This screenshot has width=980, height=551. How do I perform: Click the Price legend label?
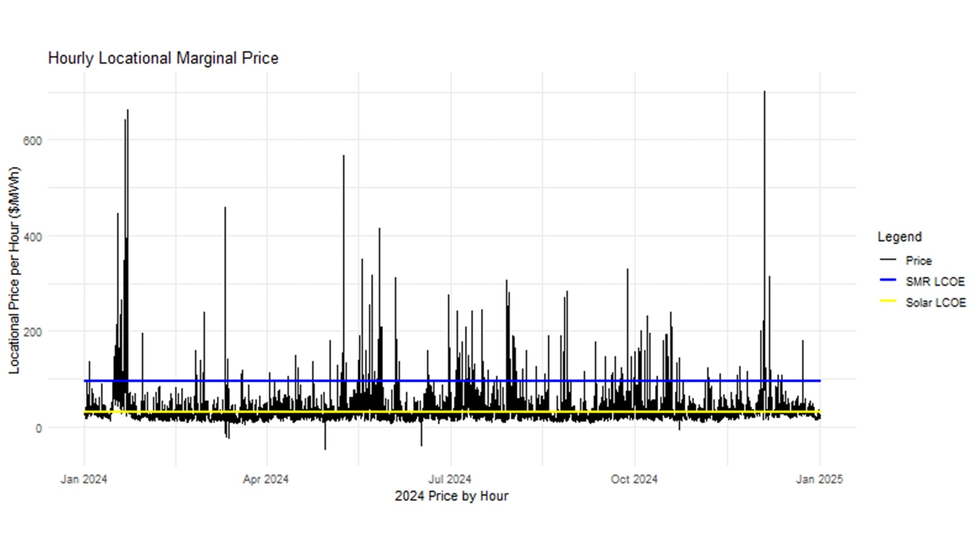pos(918,261)
